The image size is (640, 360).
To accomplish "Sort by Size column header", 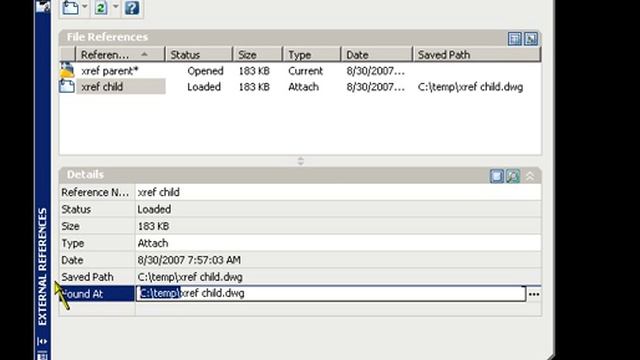I will tap(258, 55).
